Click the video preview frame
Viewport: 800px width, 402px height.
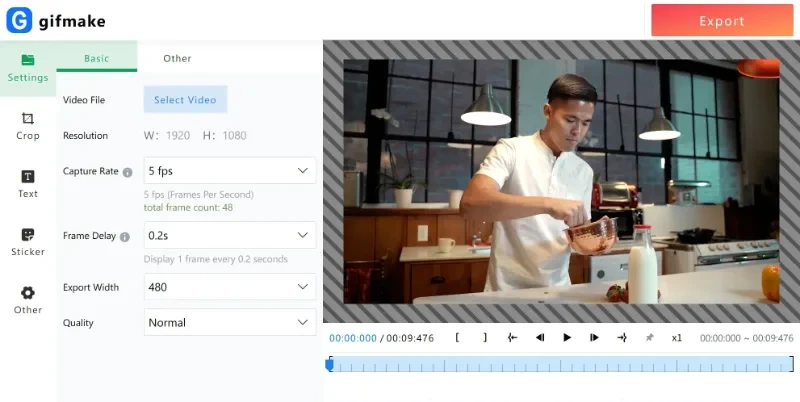click(561, 182)
